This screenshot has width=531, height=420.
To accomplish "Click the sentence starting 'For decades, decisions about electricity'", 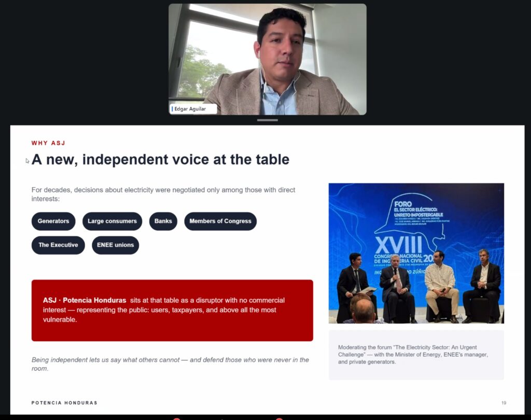I will point(163,194).
